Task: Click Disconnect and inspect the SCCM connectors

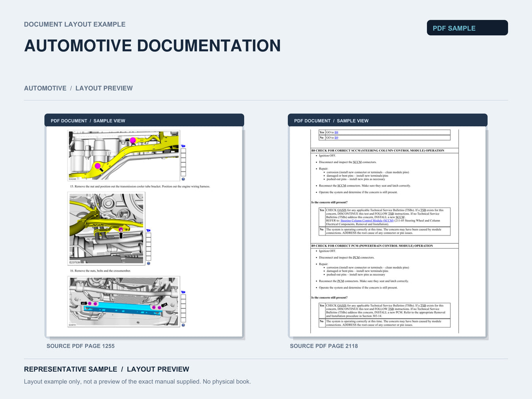Action: click(348, 162)
